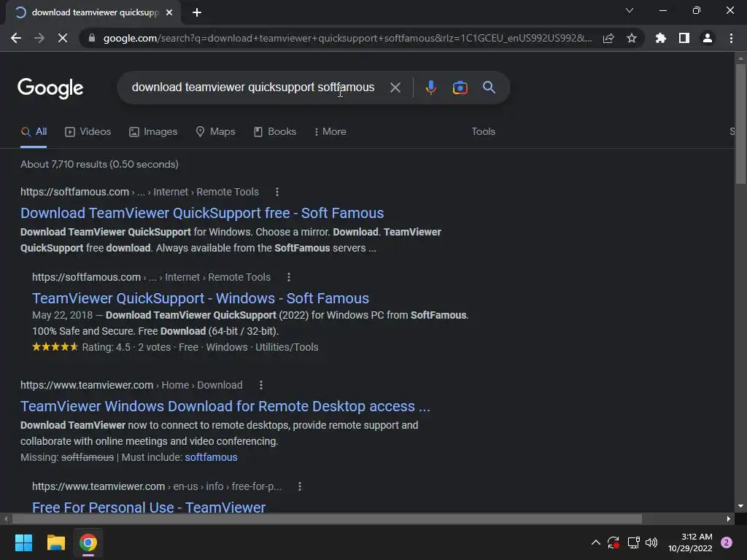
Task: Open Chrome profile avatar
Action: (708, 38)
